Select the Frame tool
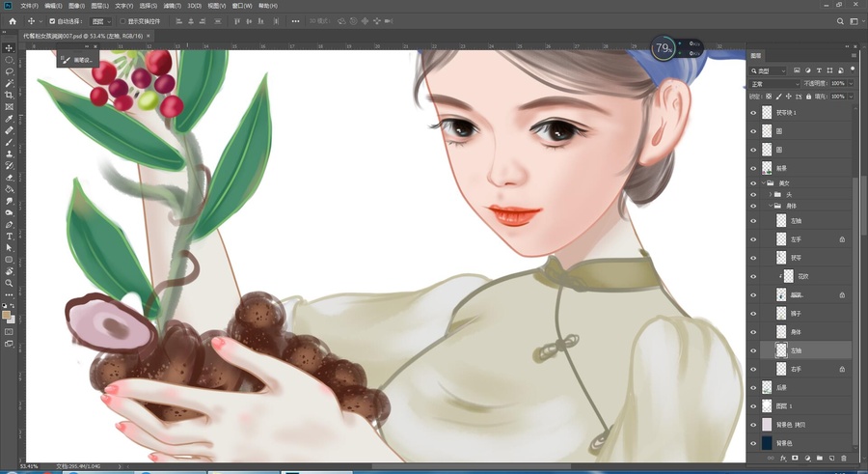 pyautogui.click(x=9, y=106)
